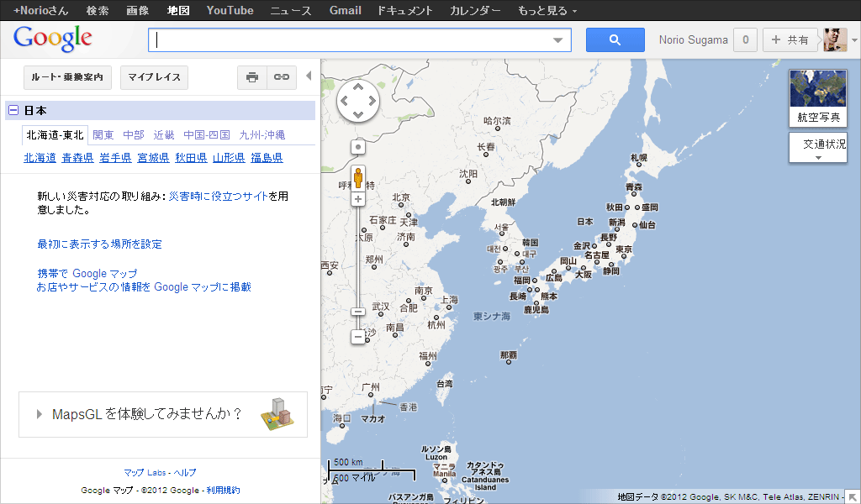The image size is (861, 504).
Task: Open 画像 in the top bar
Action: click(x=137, y=10)
